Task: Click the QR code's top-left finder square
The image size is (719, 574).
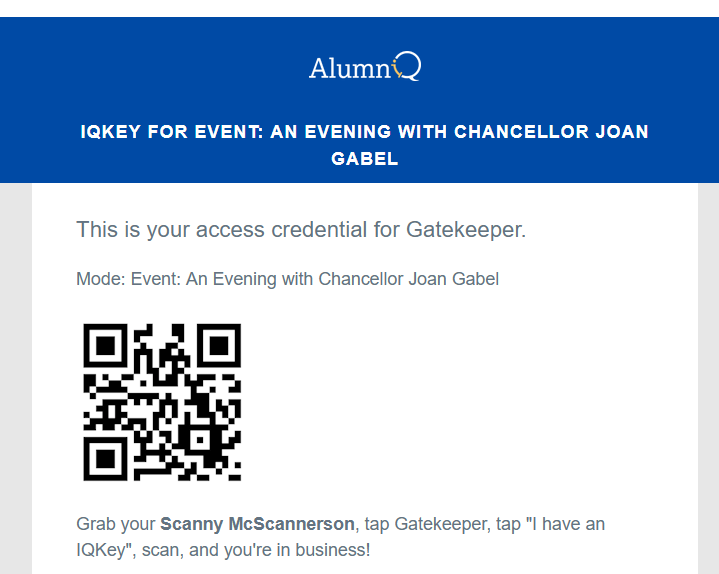Action: 105,346
